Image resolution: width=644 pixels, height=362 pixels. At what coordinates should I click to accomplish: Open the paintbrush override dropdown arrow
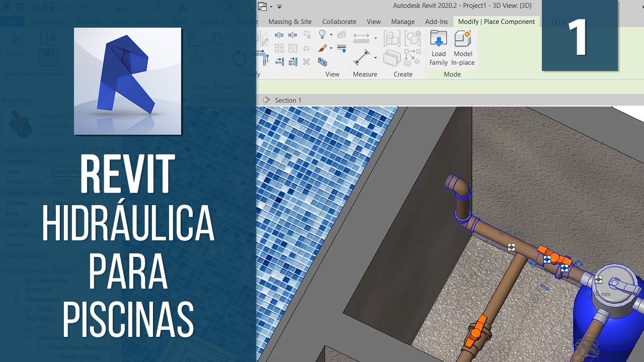pyautogui.click(x=331, y=48)
